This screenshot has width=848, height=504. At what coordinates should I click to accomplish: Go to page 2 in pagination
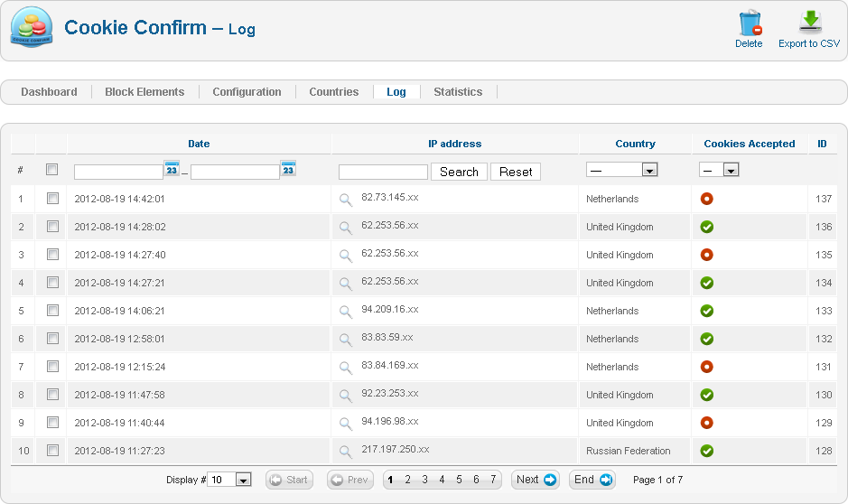tap(408, 480)
